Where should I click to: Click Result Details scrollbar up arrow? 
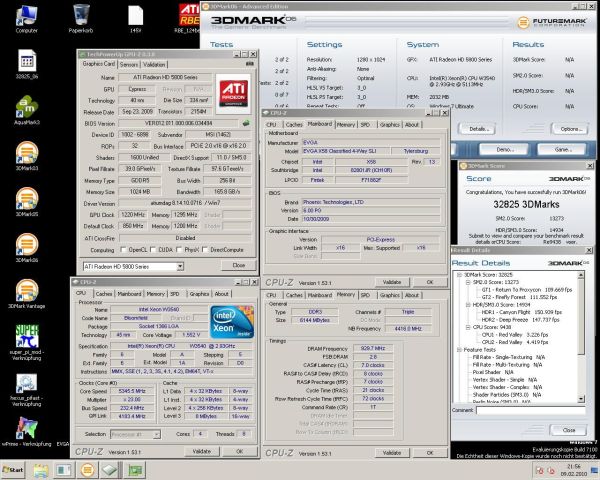(581, 275)
